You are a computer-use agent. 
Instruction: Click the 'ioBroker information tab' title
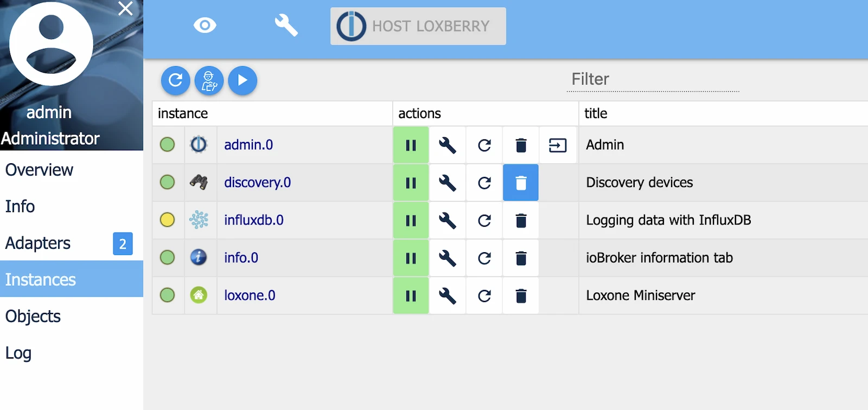(659, 258)
